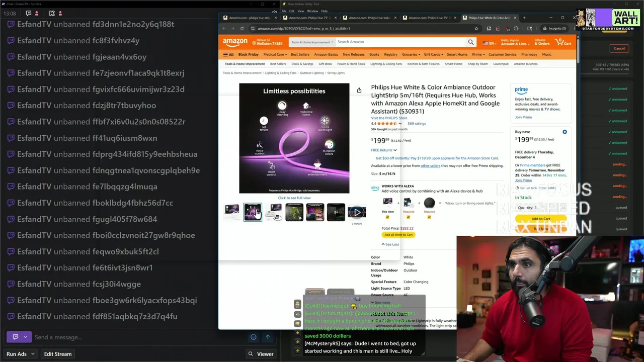Close the first Amazon philips hue strip tab
Image resolution: width=644 pixels, height=362 pixels.
(275, 18)
